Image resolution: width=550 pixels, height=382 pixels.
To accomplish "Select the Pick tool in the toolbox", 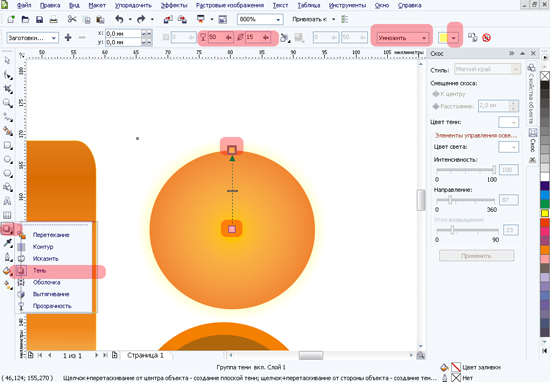I will pyautogui.click(x=7, y=61).
